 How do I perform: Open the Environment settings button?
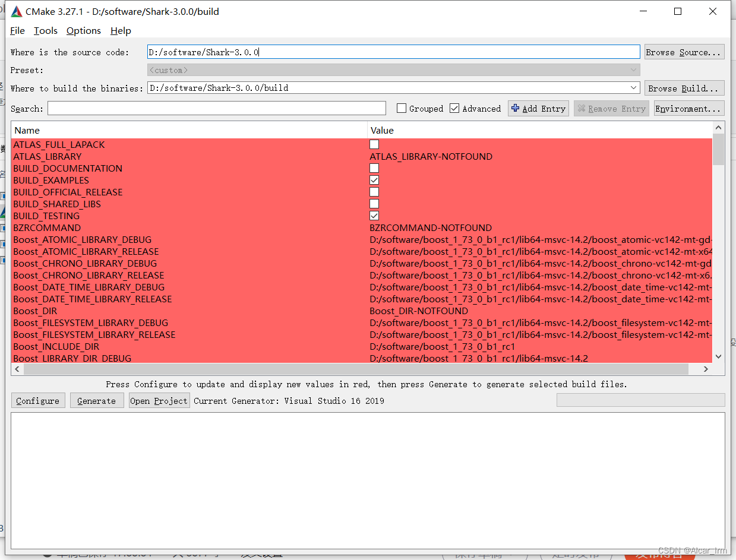(689, 109)
